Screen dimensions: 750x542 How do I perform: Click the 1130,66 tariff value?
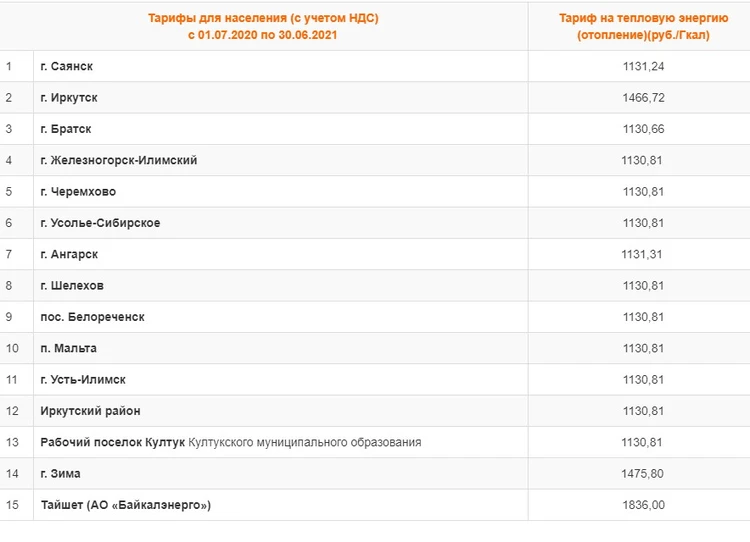coord(643,129)
